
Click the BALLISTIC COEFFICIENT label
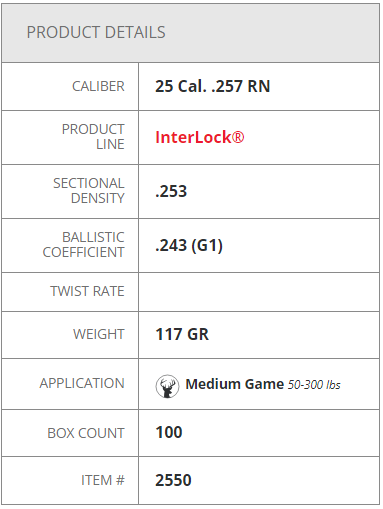[84, 245]
